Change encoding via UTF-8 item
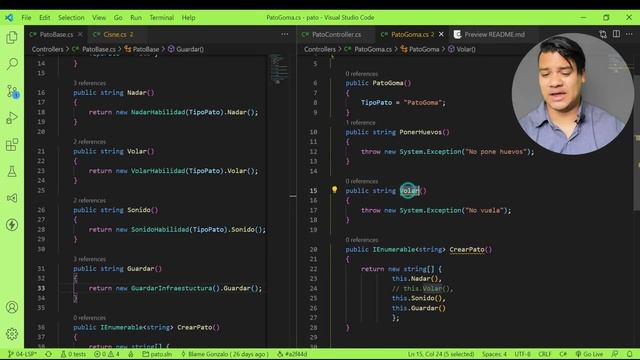This screenshot has width=640, height=360. tap(522, 354)
